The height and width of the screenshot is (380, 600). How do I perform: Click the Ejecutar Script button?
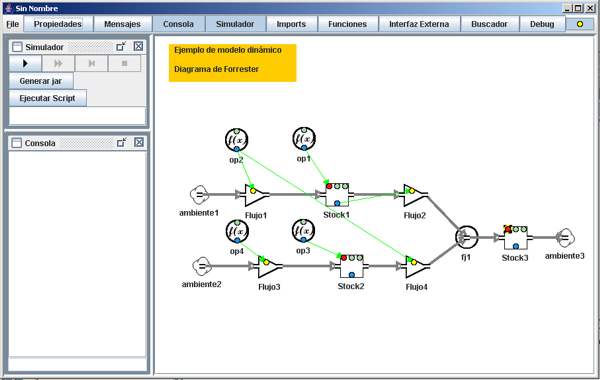tap(47, 98)
